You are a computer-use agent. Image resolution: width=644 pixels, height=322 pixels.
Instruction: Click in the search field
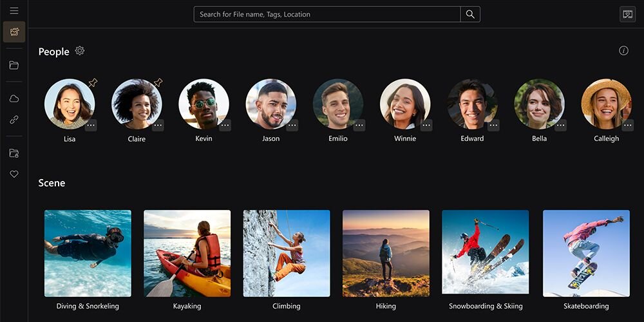327,14
